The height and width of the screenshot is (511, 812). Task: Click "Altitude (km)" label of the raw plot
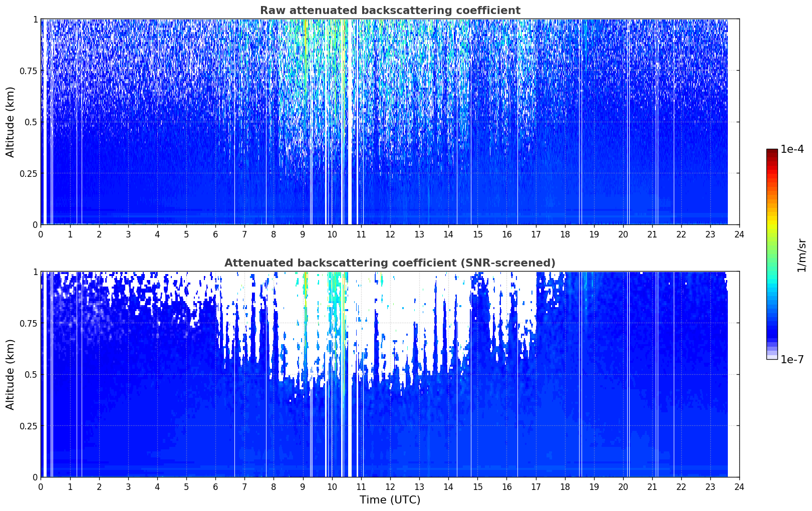(11, 122)
